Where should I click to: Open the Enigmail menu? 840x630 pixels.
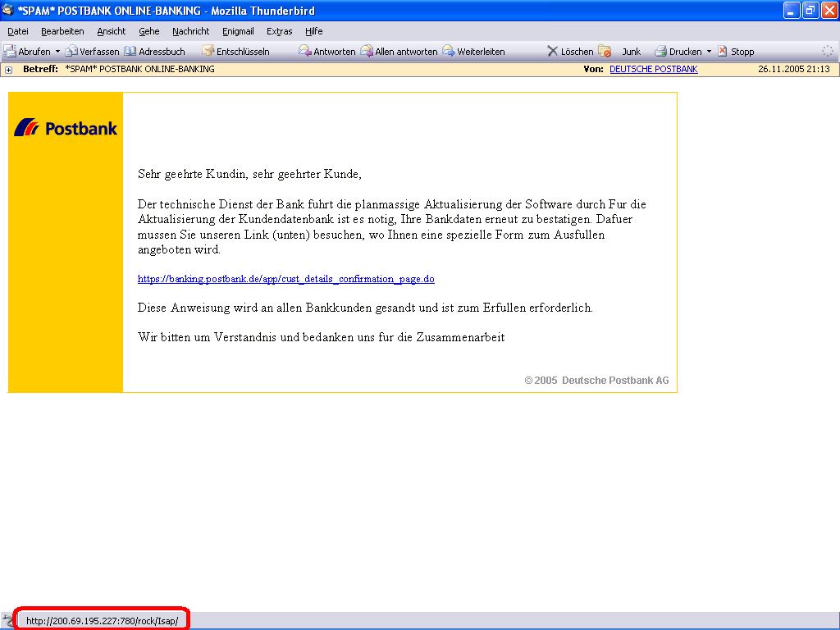click(238, 31)
